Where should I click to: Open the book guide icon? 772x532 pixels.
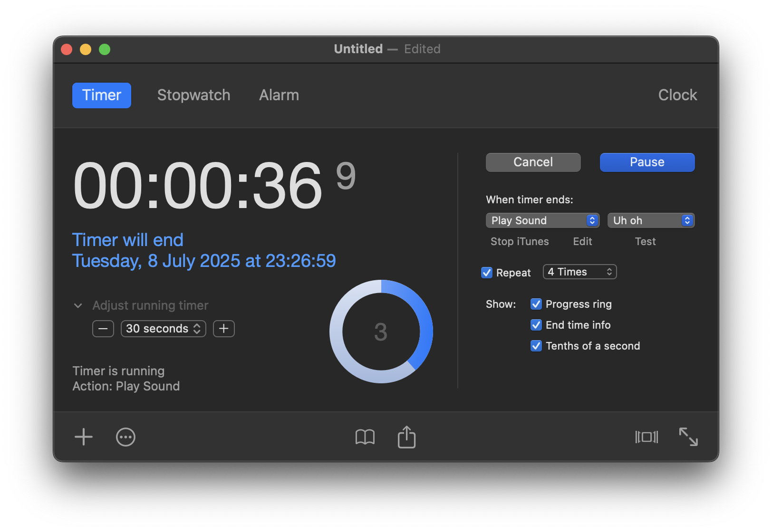pos(365,437)
